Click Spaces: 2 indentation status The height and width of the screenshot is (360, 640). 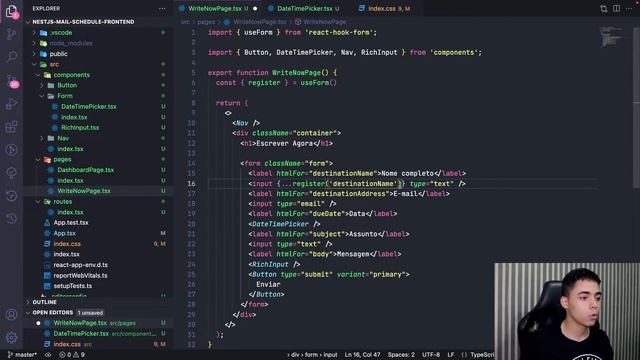pyautogui.click(x=401, y=355)
